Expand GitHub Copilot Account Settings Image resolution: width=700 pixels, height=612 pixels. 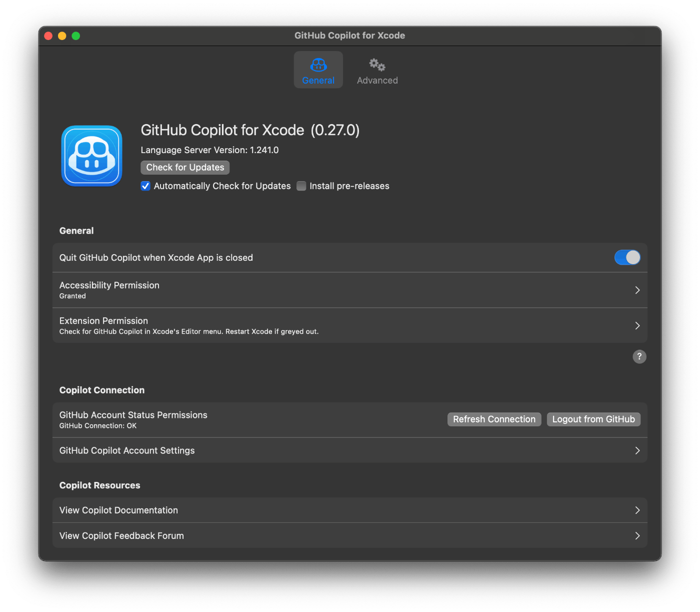(x=637, y=450)
